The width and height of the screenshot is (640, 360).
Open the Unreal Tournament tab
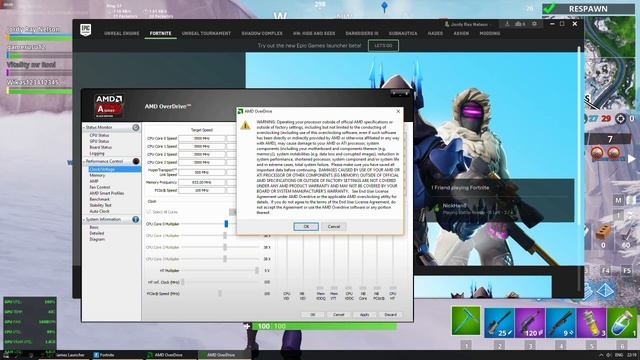(x=206, y=33)
